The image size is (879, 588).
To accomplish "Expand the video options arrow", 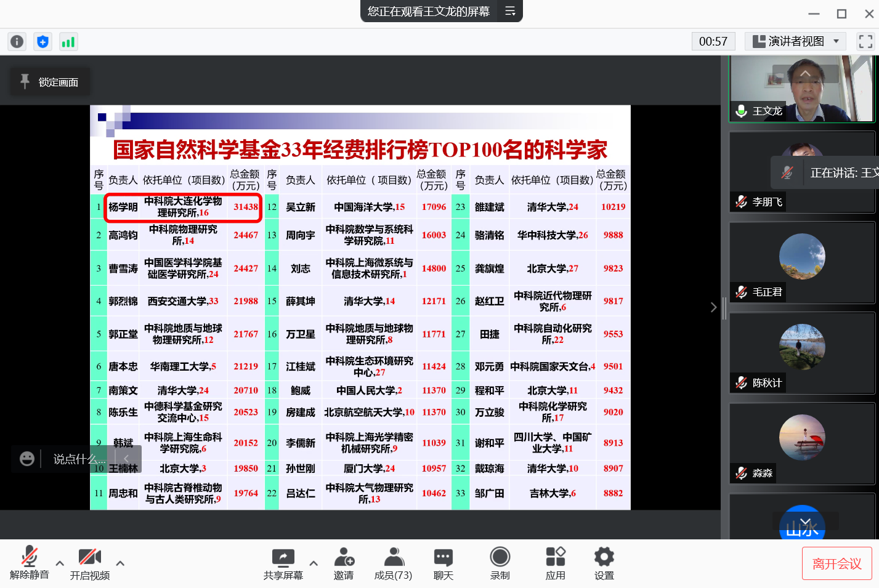I will click(120, 563).
